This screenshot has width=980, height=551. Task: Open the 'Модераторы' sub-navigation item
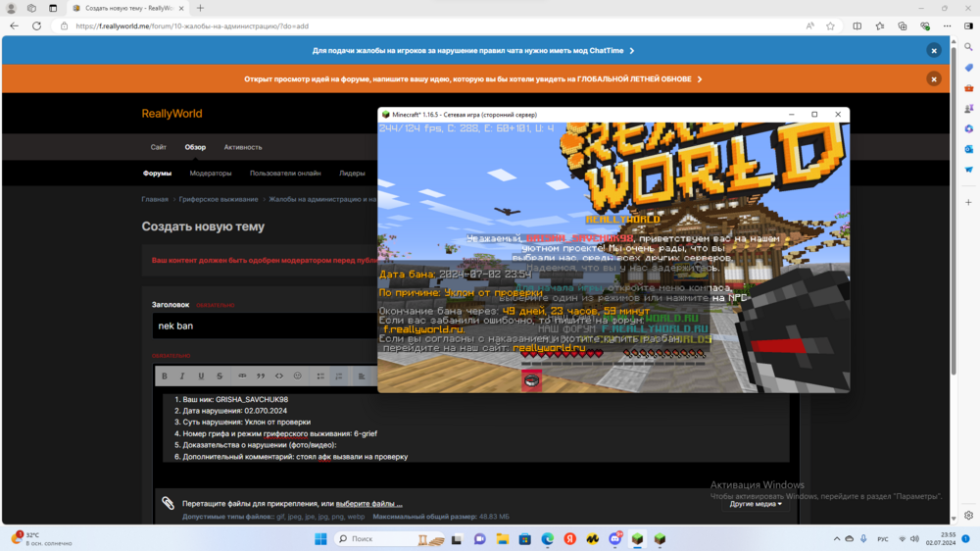tap(211, 174)
